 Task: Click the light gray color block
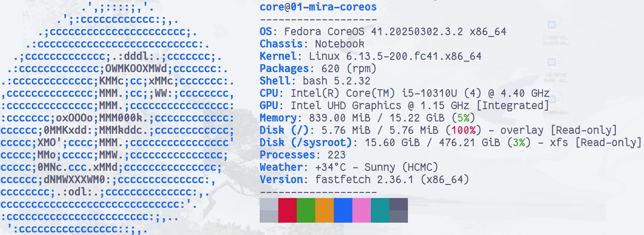point(269,210)
